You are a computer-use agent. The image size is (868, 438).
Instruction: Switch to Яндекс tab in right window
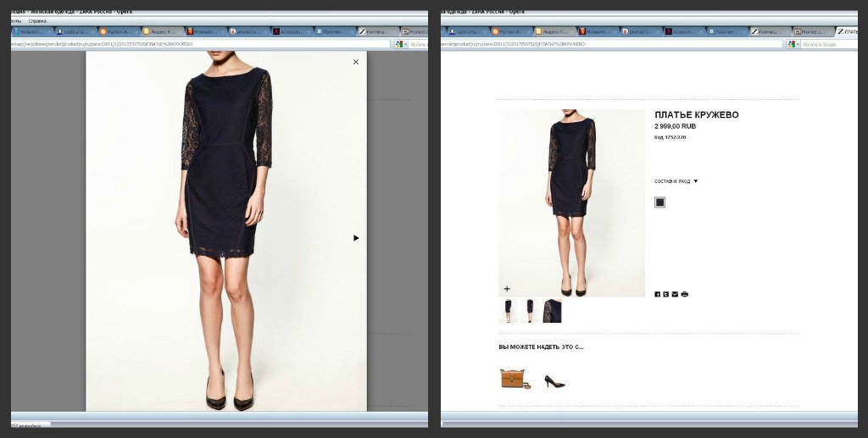(x=554, y=32)
